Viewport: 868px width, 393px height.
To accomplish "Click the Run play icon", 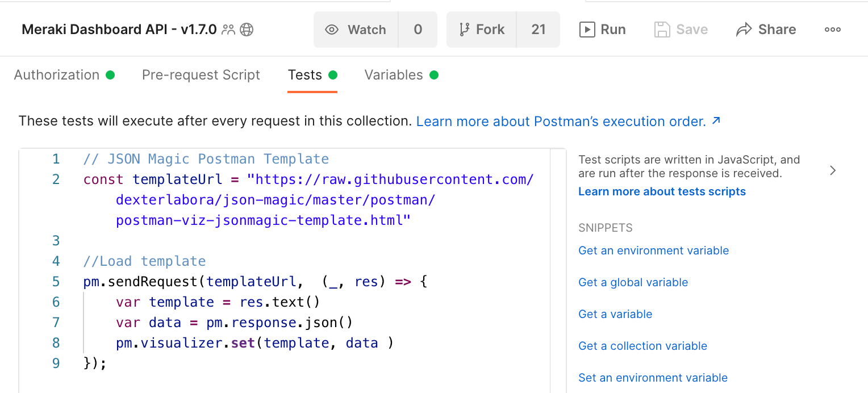I will click(x=587, y=30).
